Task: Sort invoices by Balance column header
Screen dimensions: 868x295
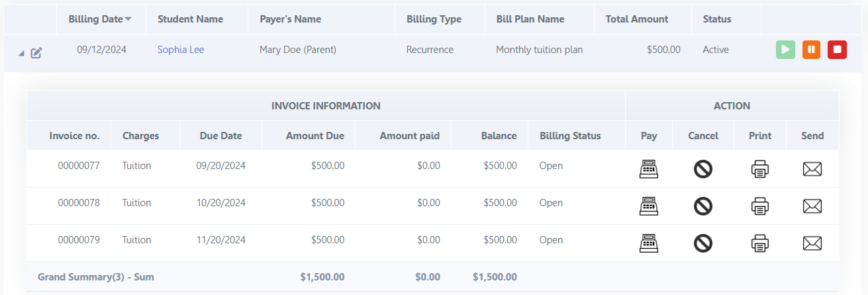Action: point(499,136)
